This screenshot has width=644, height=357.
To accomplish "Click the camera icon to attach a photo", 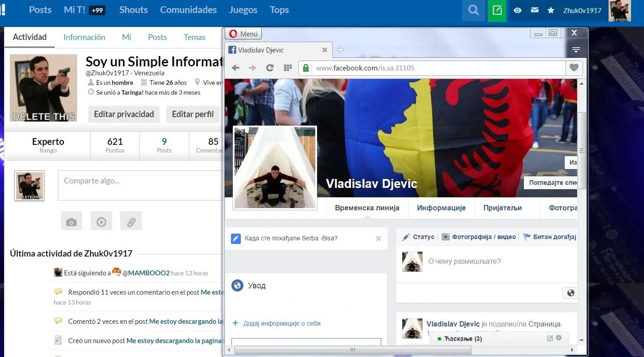I will [x=71, y=222].
